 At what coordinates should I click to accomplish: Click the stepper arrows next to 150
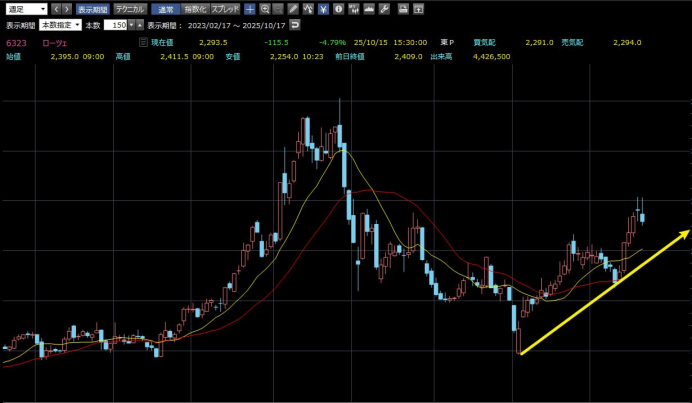click(132, 23)
